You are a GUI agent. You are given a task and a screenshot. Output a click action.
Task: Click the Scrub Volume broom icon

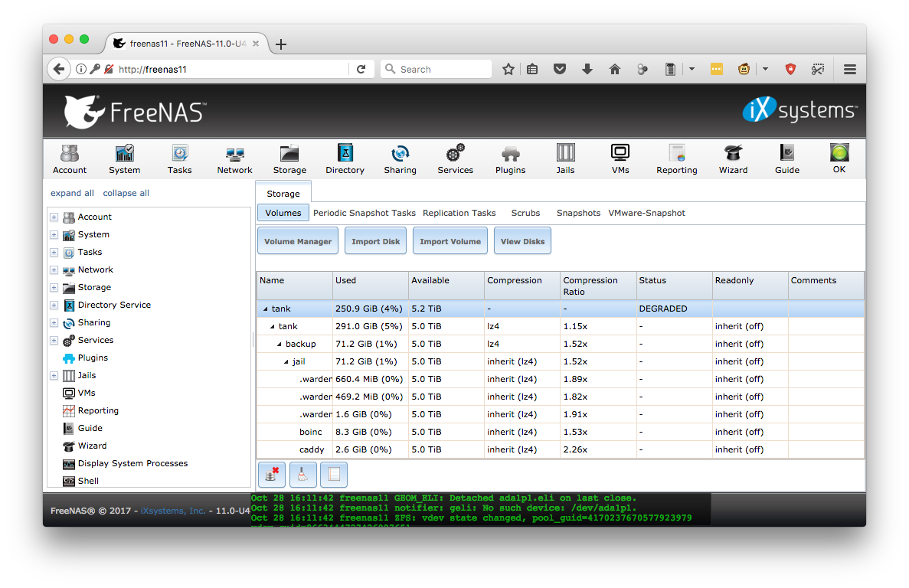pos(302,475)
